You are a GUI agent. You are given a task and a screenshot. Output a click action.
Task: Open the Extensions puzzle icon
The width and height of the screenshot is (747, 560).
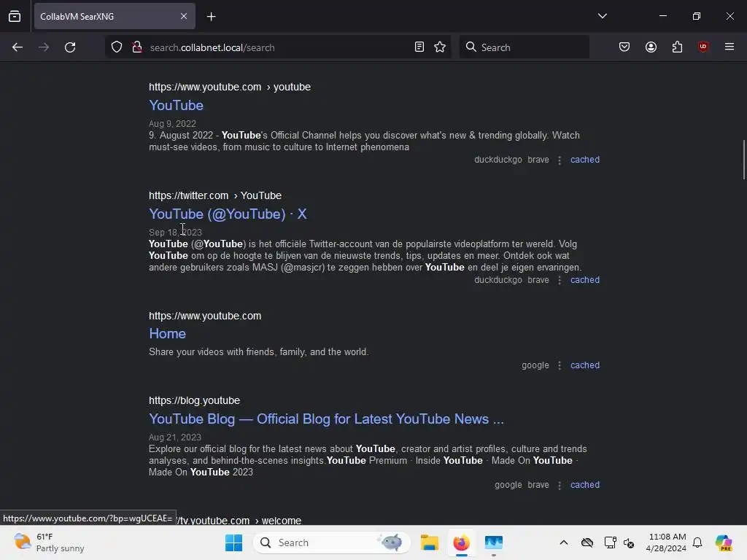[x=677, y=47]
